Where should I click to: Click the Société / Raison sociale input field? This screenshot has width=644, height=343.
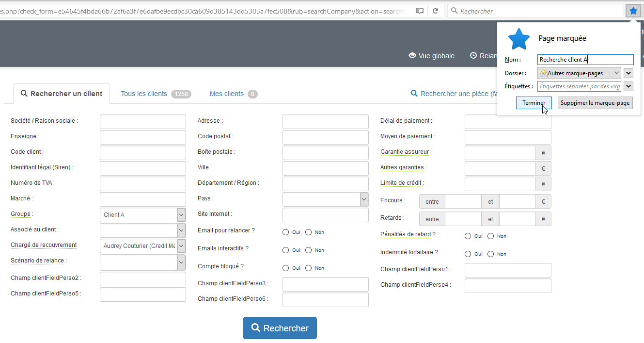(x=142, y=122)
